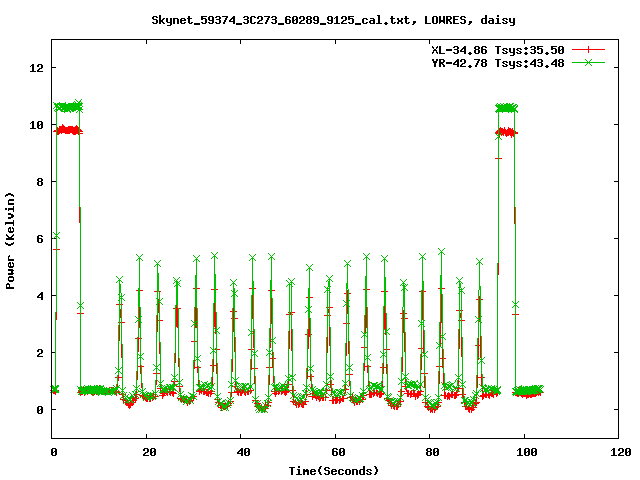Click the y-axis tick label 6
Image resolution: width=640 pixels, height=480 pixels.
[40, 239]
